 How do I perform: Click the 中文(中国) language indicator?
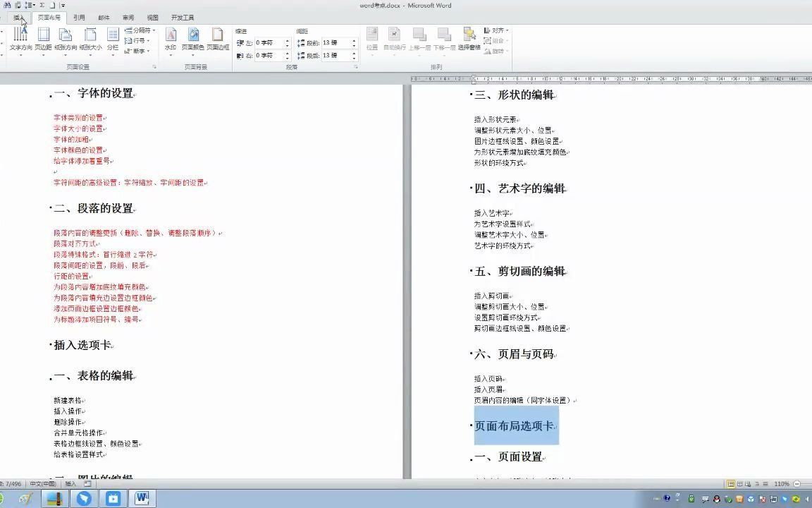point(42,483)
